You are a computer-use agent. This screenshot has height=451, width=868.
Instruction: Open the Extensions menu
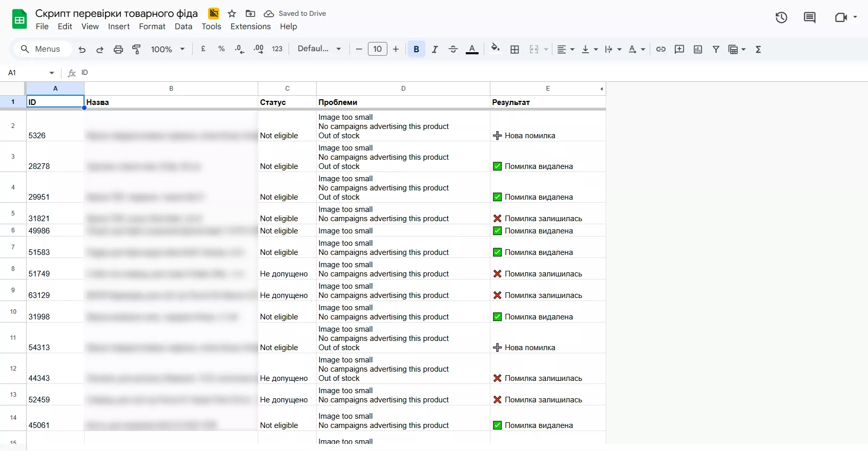coord(250,27)
